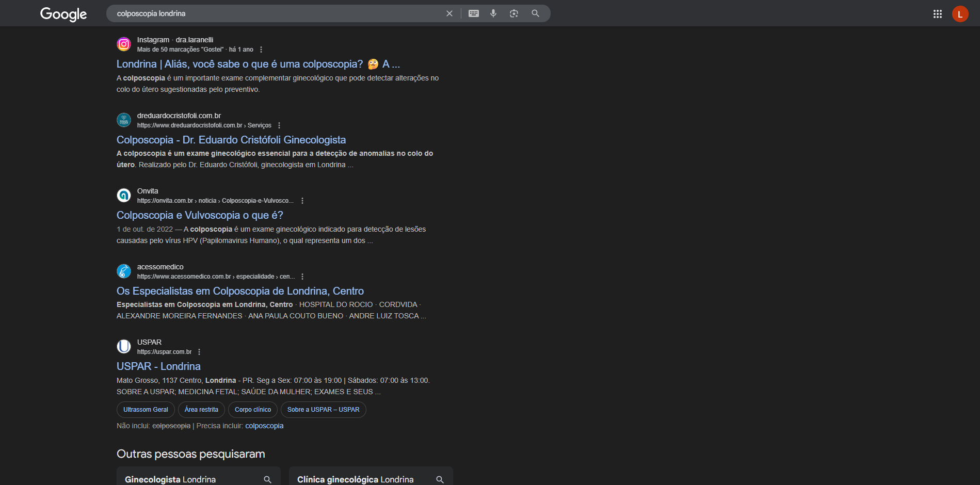Click the 'Ultrassom Geral' sitelink chip

tap(146, 410)
